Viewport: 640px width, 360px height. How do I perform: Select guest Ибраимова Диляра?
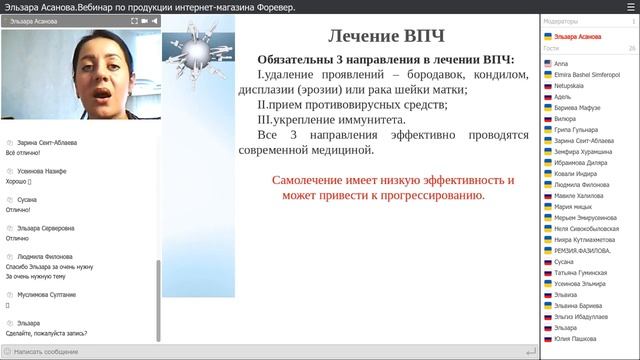point(580,163)
